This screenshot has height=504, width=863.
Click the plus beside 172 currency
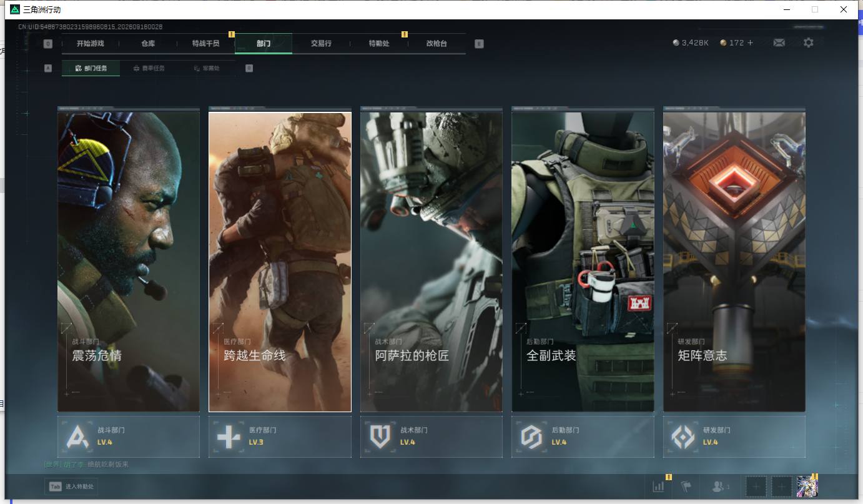(750, 43)
